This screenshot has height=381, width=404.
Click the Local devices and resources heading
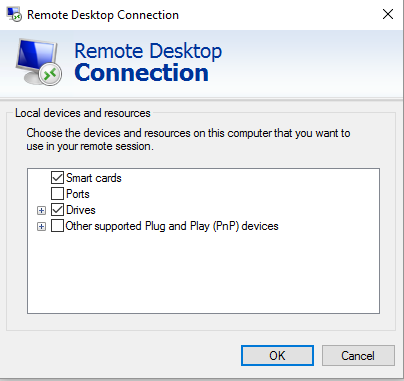tap(83, 113)
